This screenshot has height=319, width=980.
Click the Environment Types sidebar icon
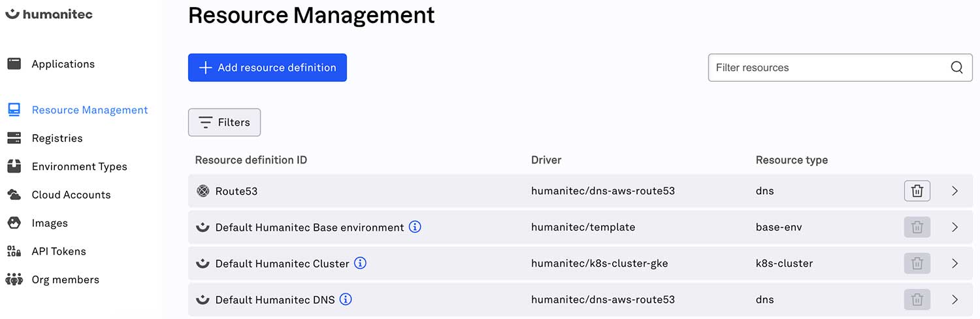coord(14,166)
